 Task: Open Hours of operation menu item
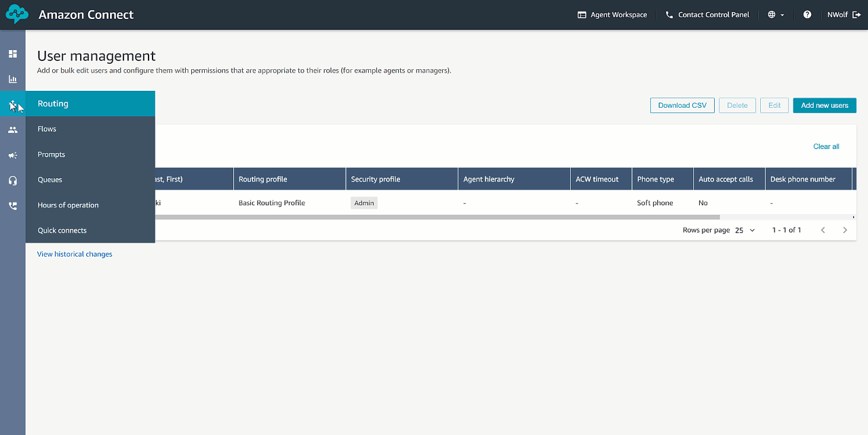pos(90,205)
